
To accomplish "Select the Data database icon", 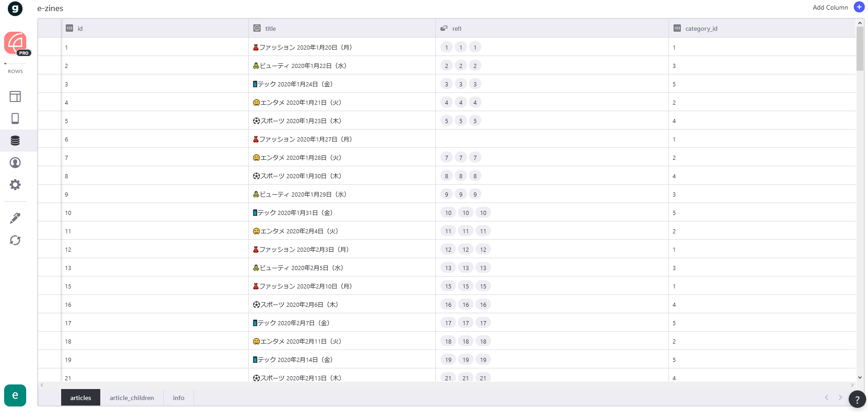I will pos(15,141).
